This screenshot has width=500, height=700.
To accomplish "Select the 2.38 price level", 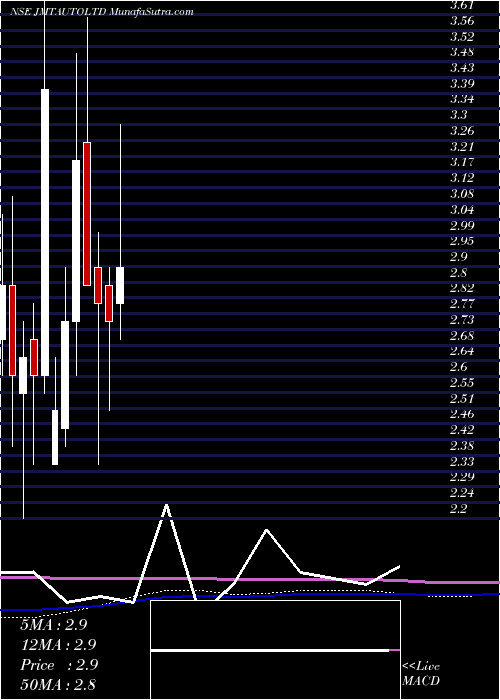I will [462, 446].
